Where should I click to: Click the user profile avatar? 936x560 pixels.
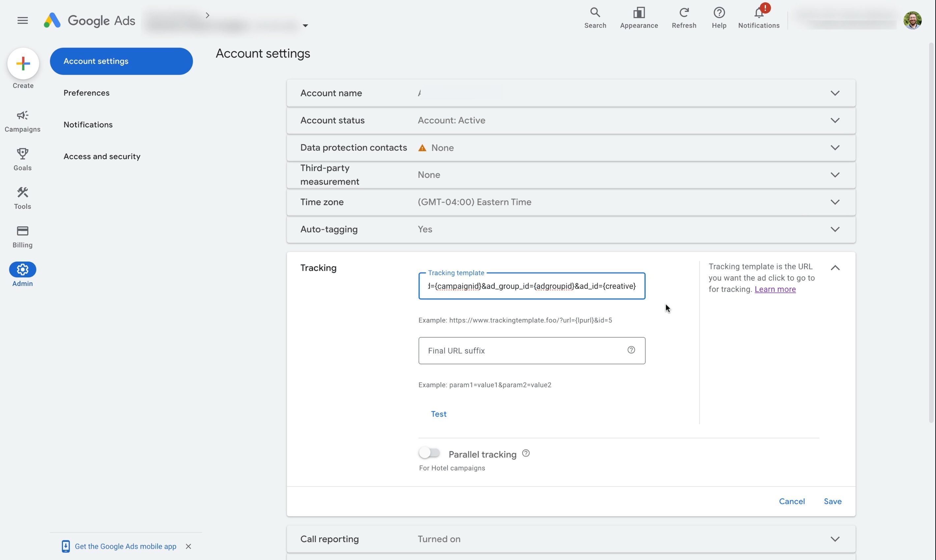pos(912,20)
